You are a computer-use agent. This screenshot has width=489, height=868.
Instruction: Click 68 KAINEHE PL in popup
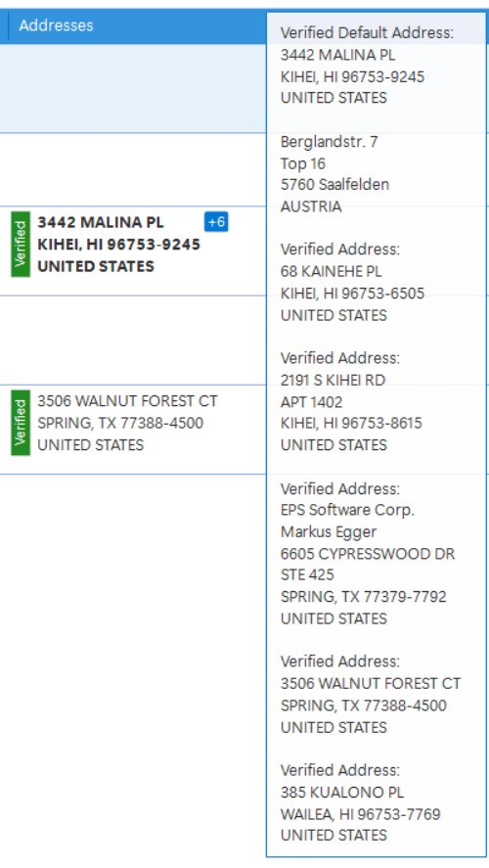point(331,271)
